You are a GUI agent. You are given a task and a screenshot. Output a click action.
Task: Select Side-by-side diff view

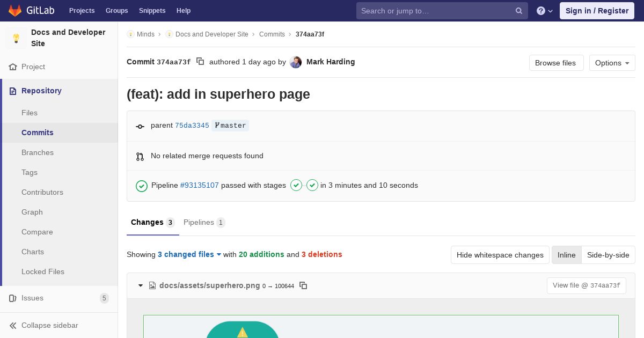click(608, 255)
